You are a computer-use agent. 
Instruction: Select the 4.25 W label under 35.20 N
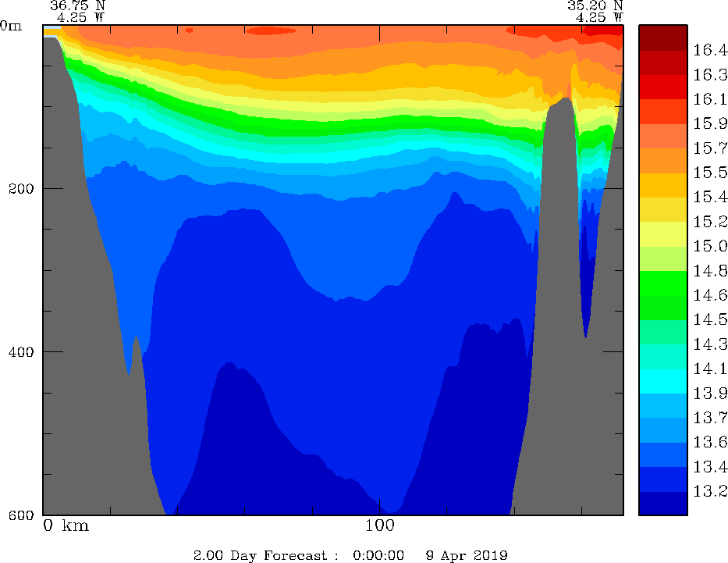(599, 18)
